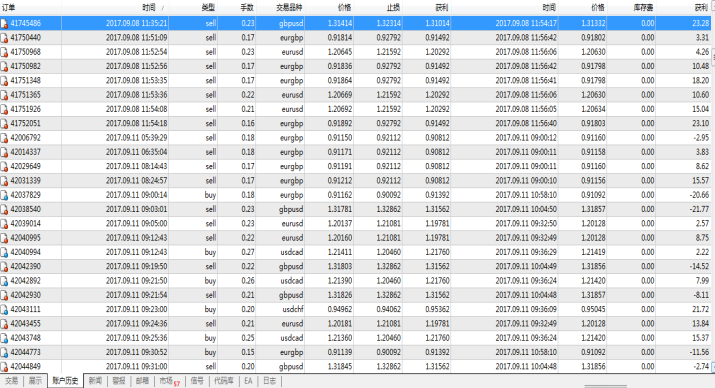This screenshot has height=388, width=715.
Task: Switch to the 信号 tab
Action: pyautogui.click(x=197, y=381)
